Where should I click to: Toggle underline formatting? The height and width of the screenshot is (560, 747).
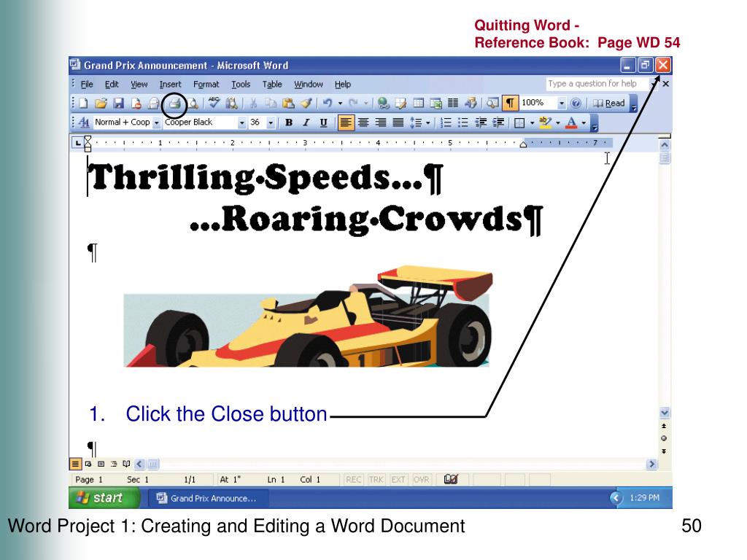323,122
